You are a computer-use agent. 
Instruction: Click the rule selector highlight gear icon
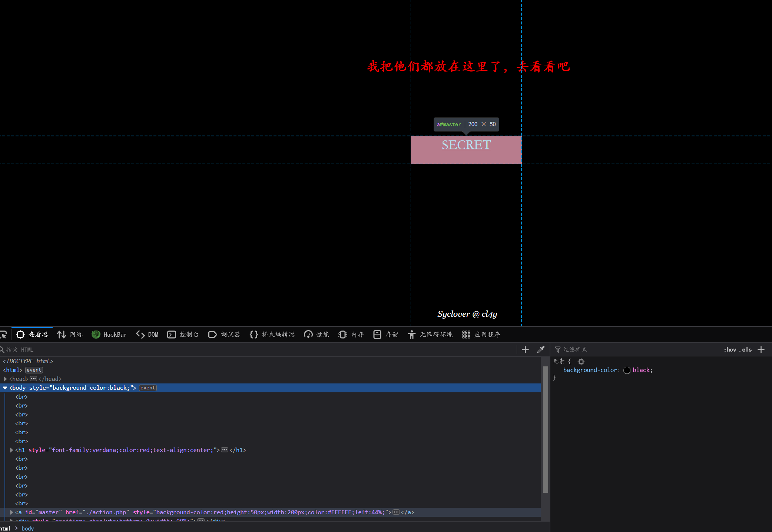[581, 362]
